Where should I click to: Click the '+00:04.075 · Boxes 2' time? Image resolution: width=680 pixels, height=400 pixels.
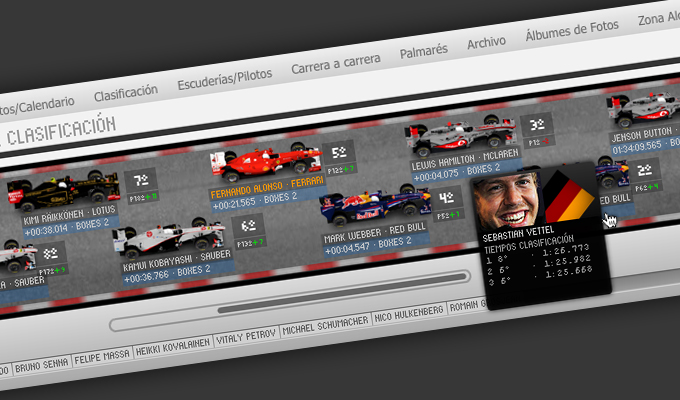[x=457, y=172]
